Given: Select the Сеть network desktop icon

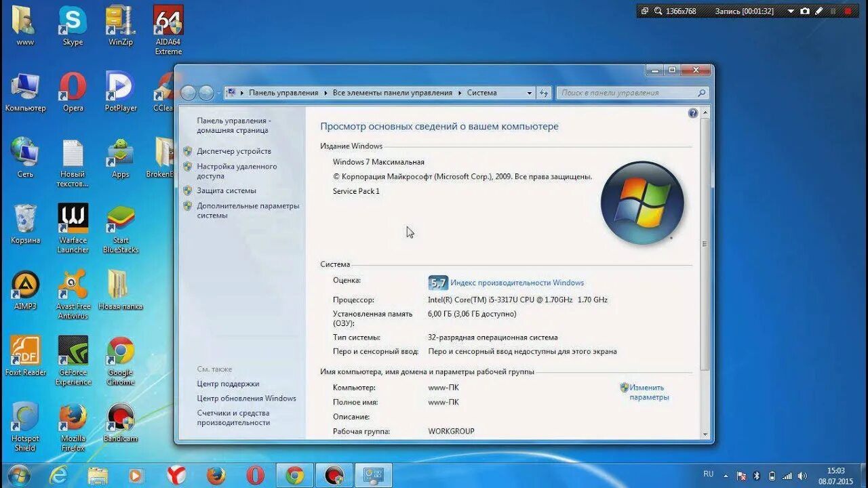Looking at the screenshot, I should [25, 158].
